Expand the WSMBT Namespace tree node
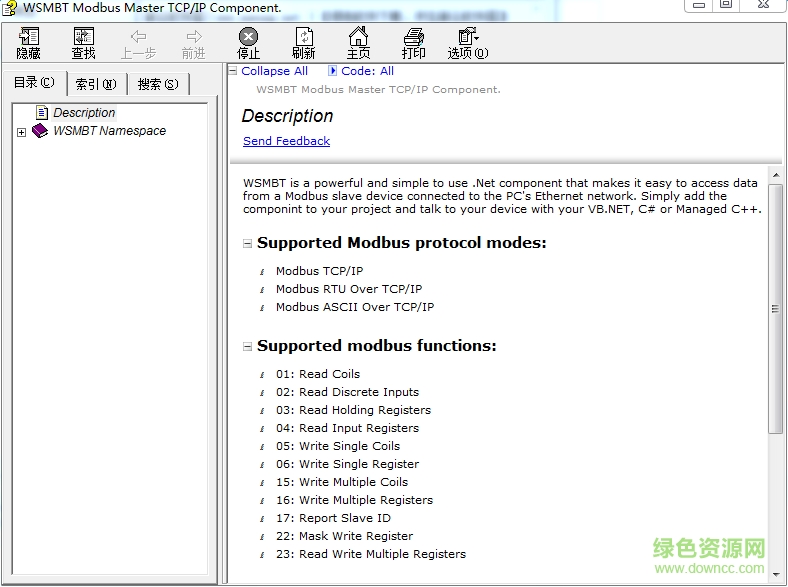 point(21,132)
